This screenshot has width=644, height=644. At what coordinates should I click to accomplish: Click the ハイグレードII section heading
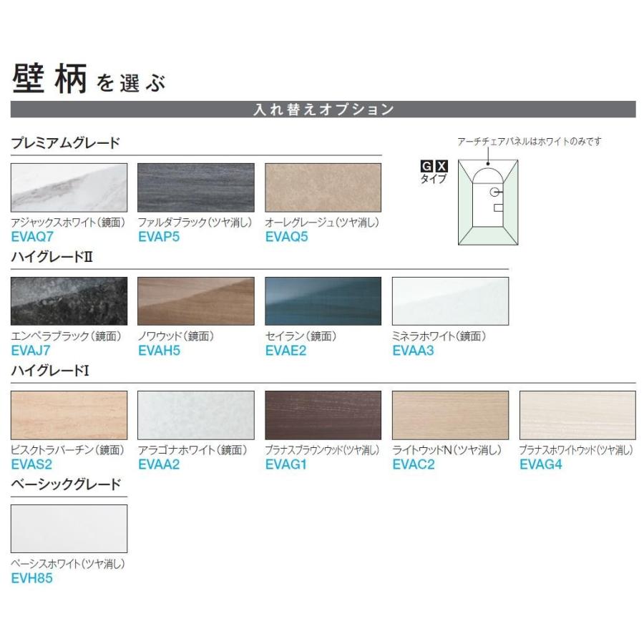tap(52, 257)
